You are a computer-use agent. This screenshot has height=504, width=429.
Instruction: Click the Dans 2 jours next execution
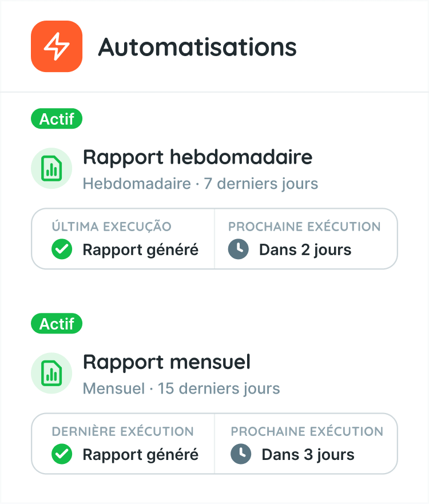click(305, 250)
